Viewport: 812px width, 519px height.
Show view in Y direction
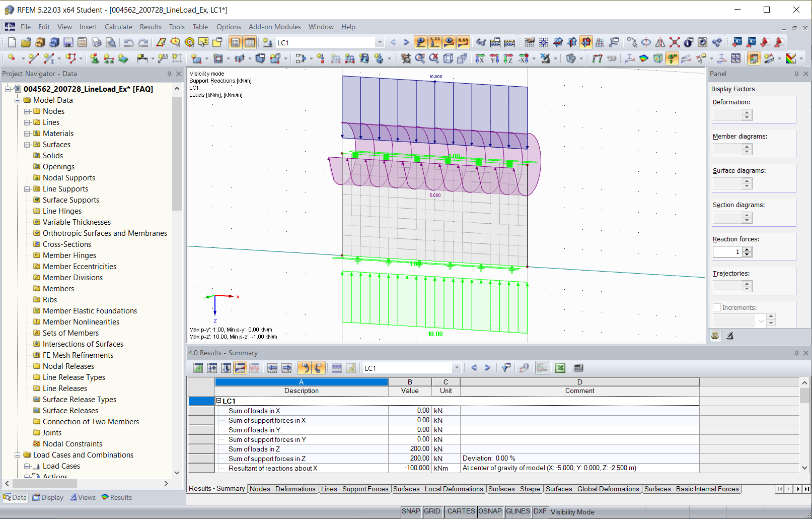pyautogui.click(x=494, y=59)
